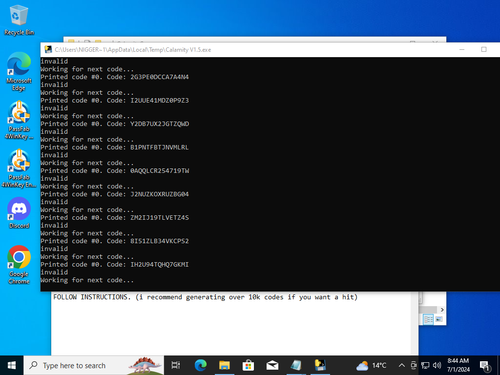Focus the 'Type here to search' box
Screen dimensions: 500x375
(94, 365)
